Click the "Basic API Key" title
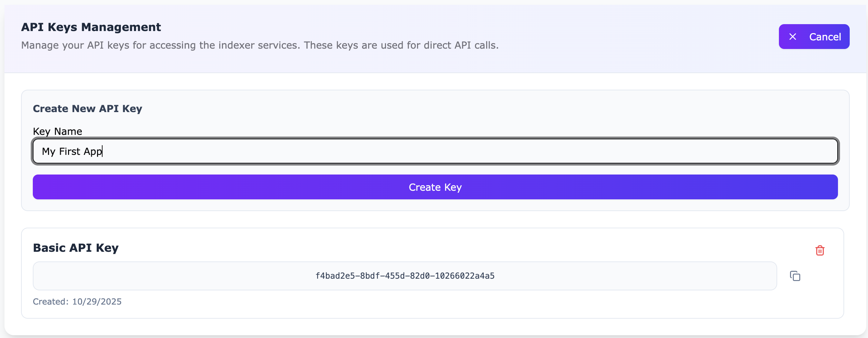 pos(76,248)
